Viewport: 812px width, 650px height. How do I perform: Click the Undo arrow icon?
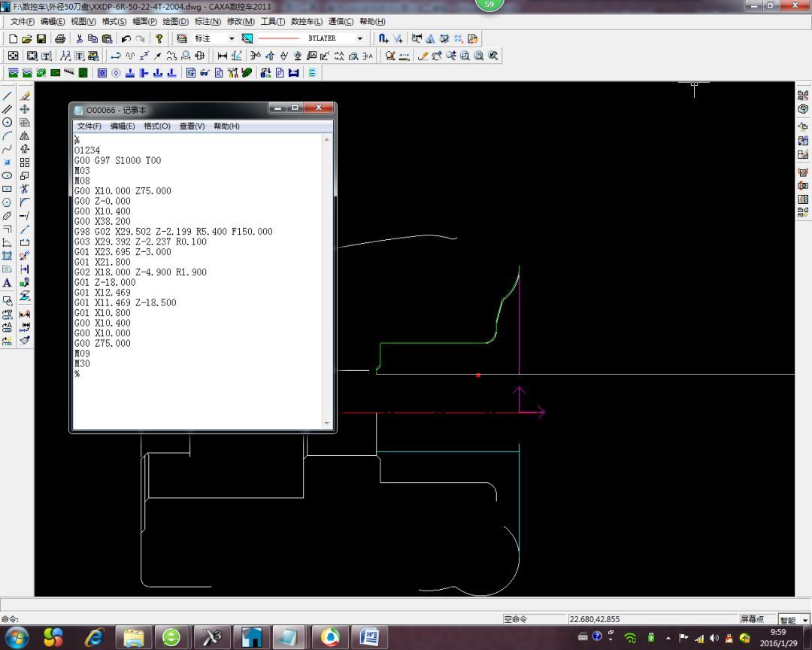126,38
